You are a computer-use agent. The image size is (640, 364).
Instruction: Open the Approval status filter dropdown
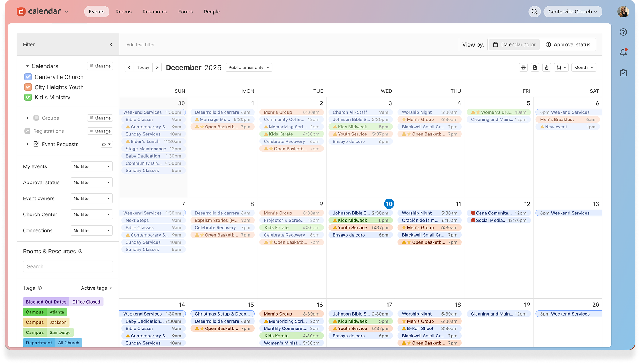91,182
